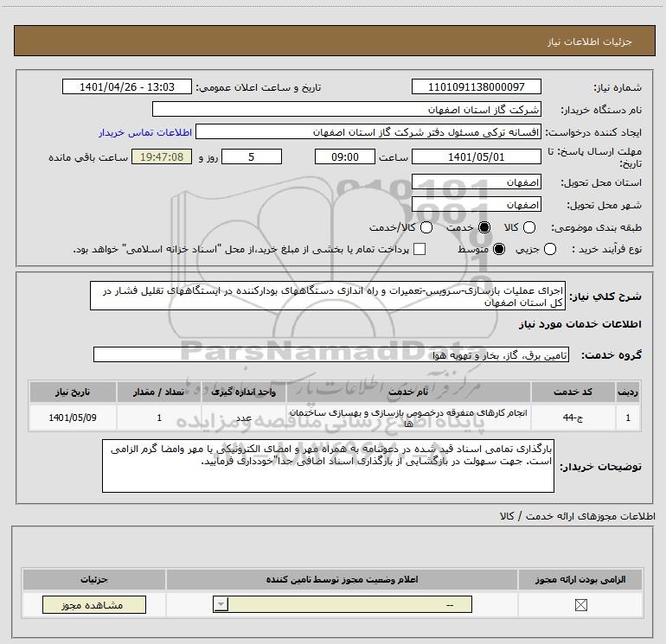Click the request creator field افسانه ترکی
The width and height of the screenshot is (666, 644).
368,132
